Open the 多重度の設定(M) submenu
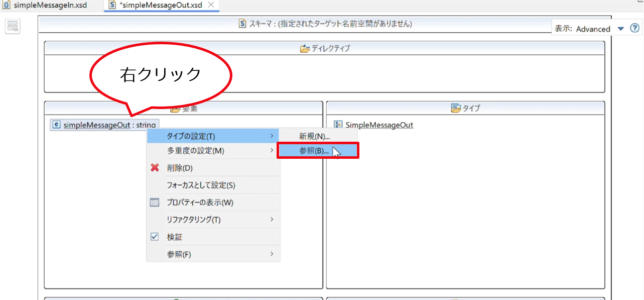The image size is (644, 300). coord(213,151)
